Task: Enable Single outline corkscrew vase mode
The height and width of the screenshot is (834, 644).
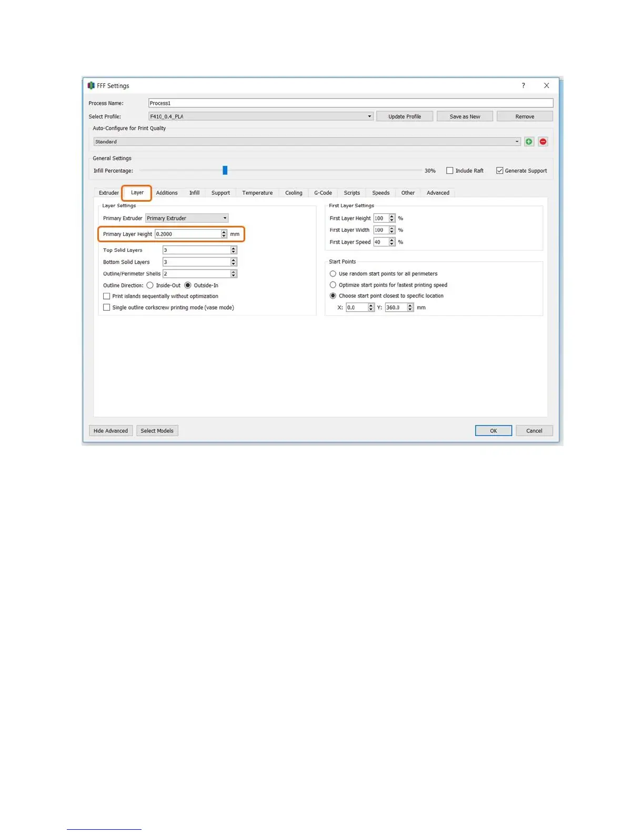Action: 107,307
